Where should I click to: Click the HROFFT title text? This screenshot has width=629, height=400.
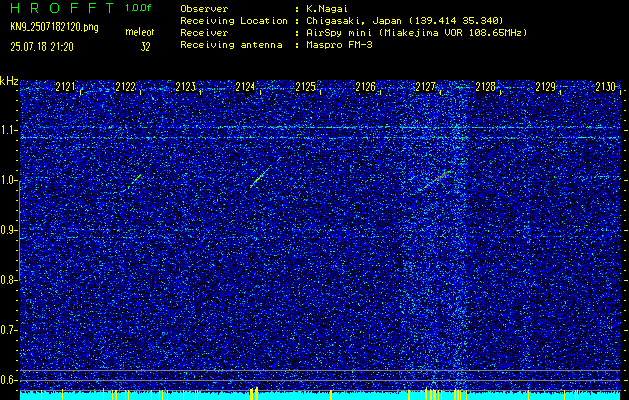point(63,8)
